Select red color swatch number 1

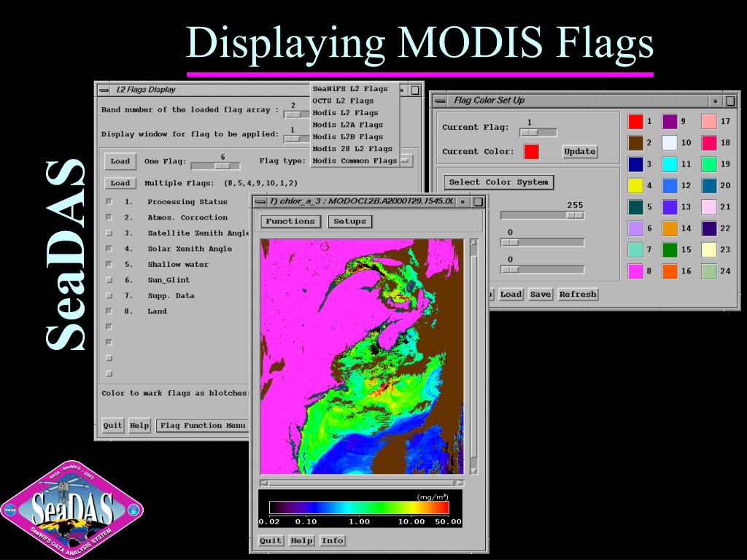[x=635, y=122]
